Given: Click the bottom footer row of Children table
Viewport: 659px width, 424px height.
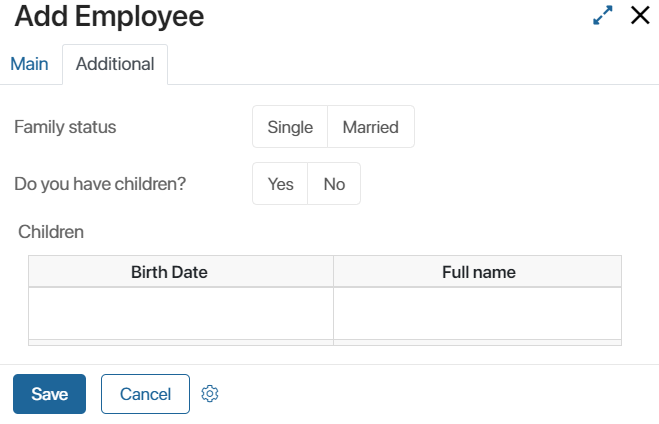Looking at the screenshot, I should 325,342.
